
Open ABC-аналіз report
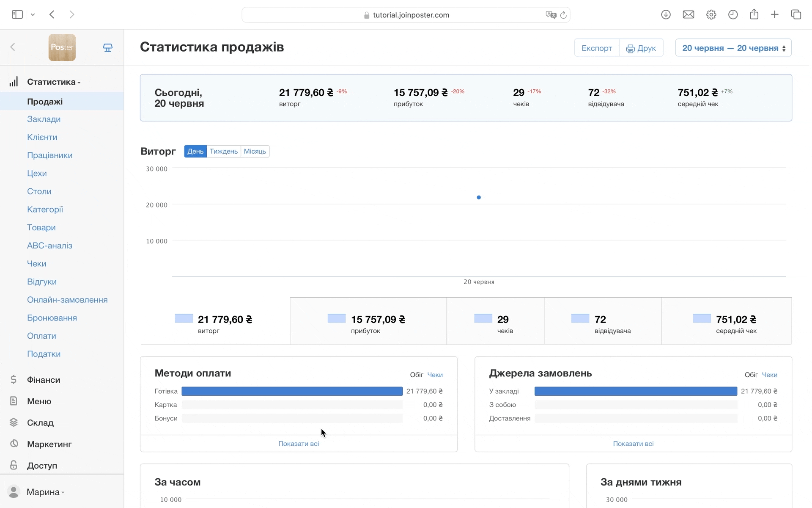click(x=50, y=246)
